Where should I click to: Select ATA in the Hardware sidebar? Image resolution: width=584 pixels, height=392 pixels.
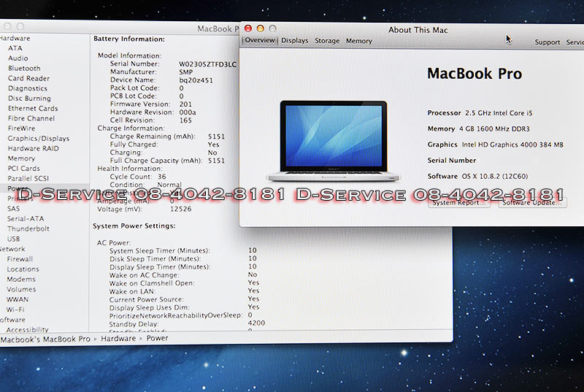15,48
